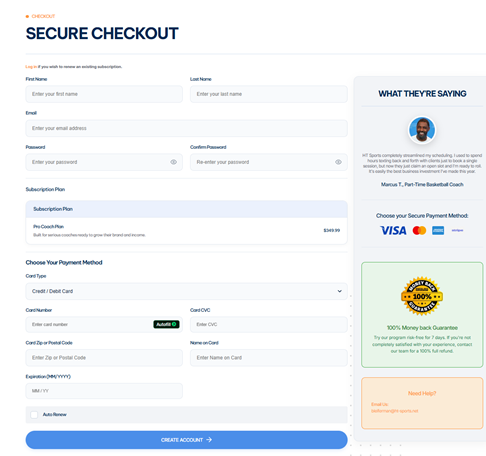Focus the Email address input field
486x456 pixels.
coord(187,128)
